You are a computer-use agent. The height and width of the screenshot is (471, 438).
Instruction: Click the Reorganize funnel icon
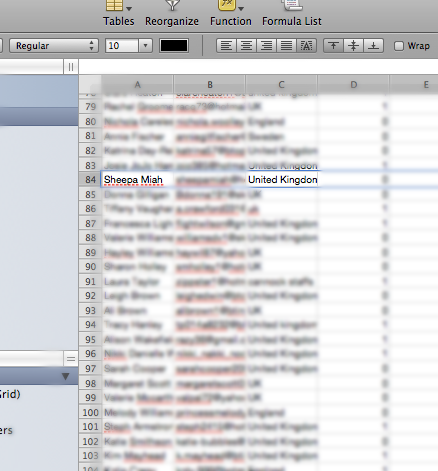click(172, 5)
